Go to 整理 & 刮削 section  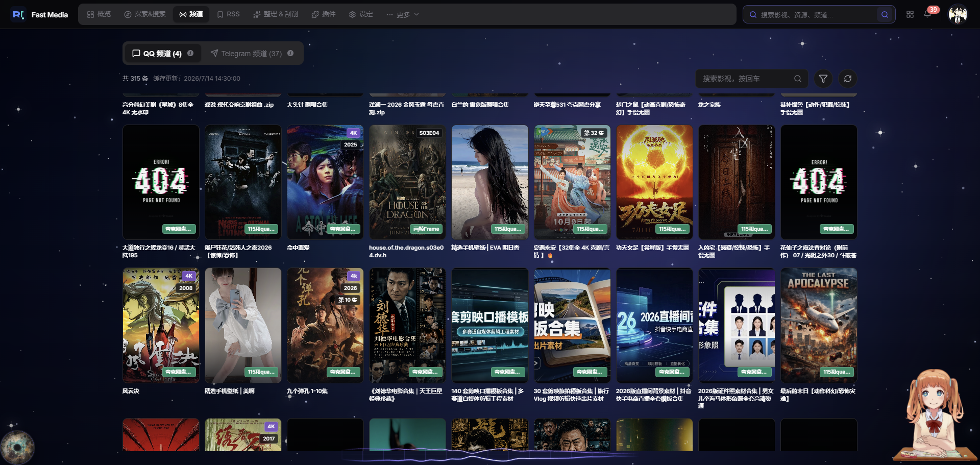pyautogui.click(x=276, y=14)
